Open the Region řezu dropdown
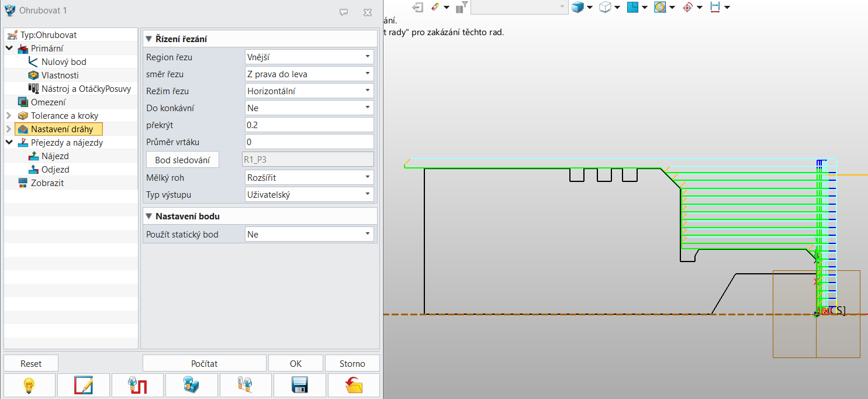This screenshot has width=868, height=399. (x=309, y=57)
